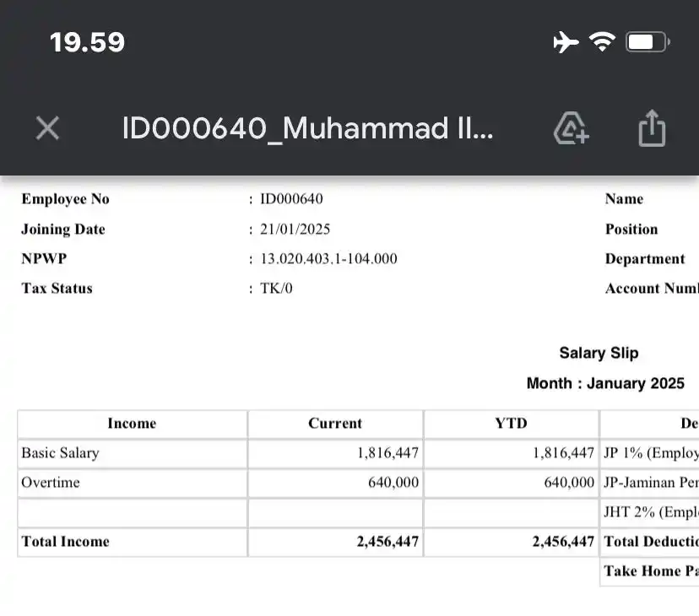Tap the Month : January 2025 text
Viewport: 699px width, 616px height.
pos(605,383)
